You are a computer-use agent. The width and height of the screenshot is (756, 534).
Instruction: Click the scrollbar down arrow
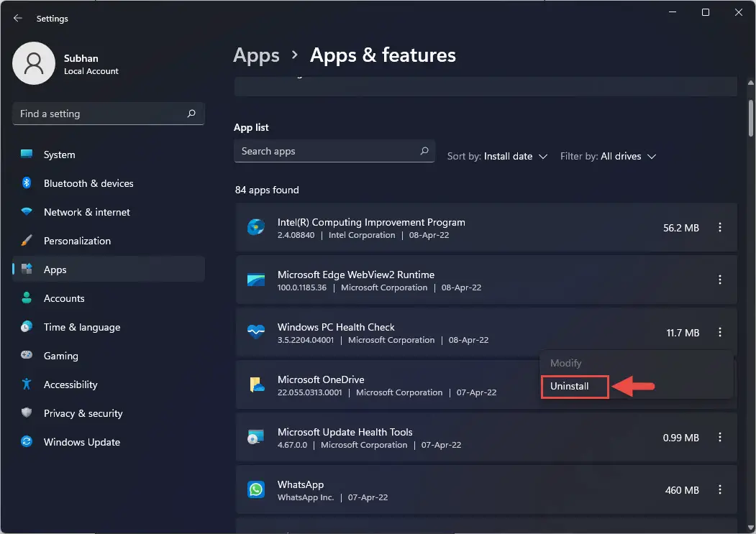pyautogui.click(x=751, y=528)
